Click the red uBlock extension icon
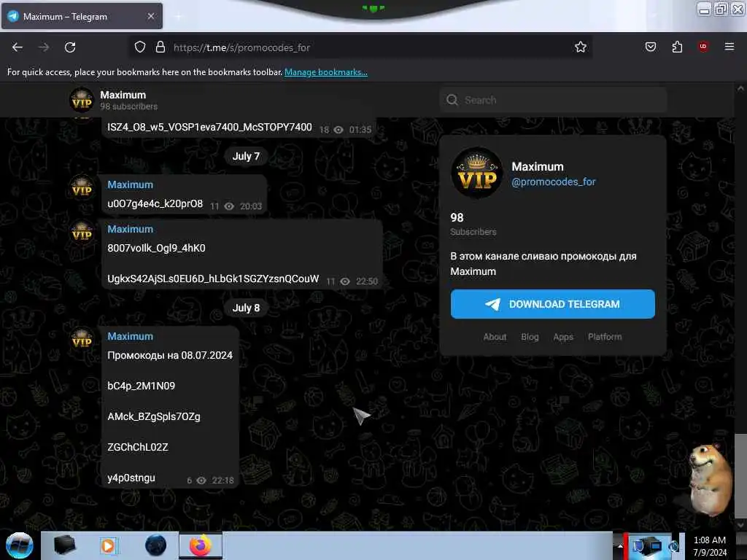The height and width of the screenshot is (560, 747). [703, 46]
